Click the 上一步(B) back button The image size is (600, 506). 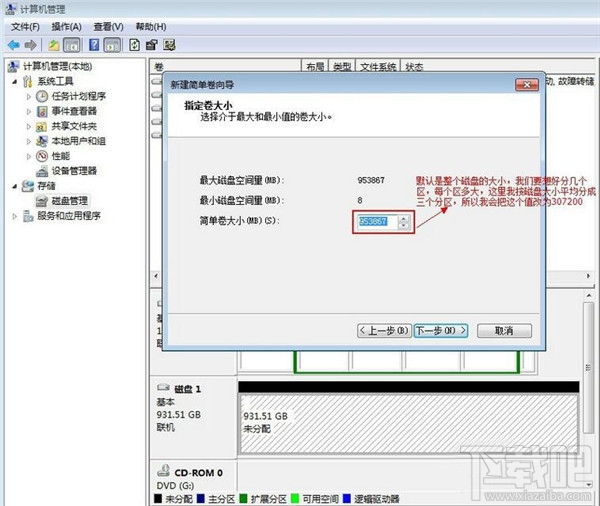coord(384,331)
